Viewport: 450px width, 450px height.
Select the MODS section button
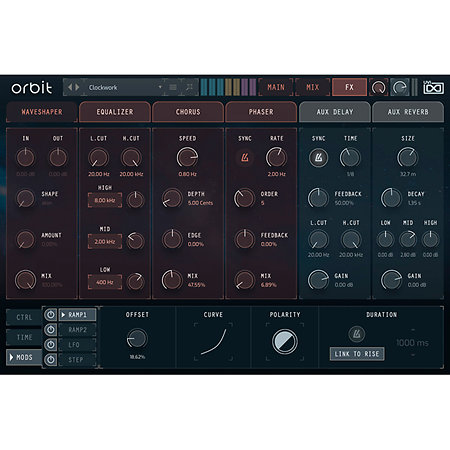click(24, 357)
